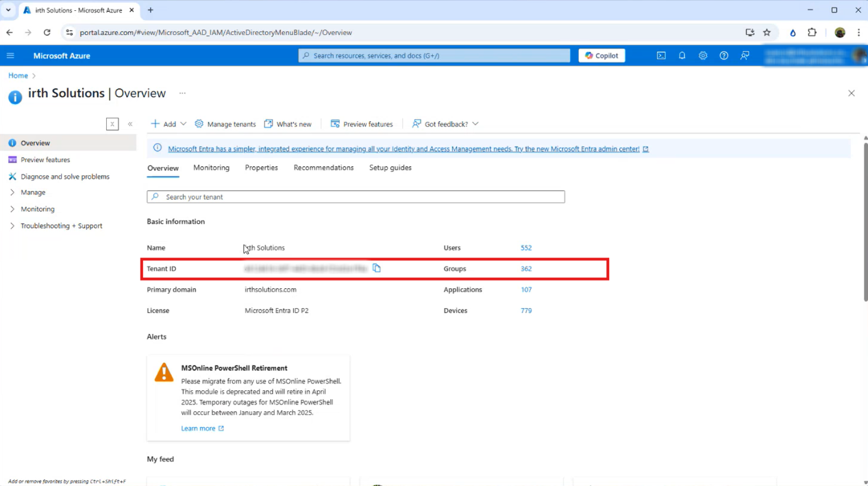Open portal settings gear icon

coord(703,55)
